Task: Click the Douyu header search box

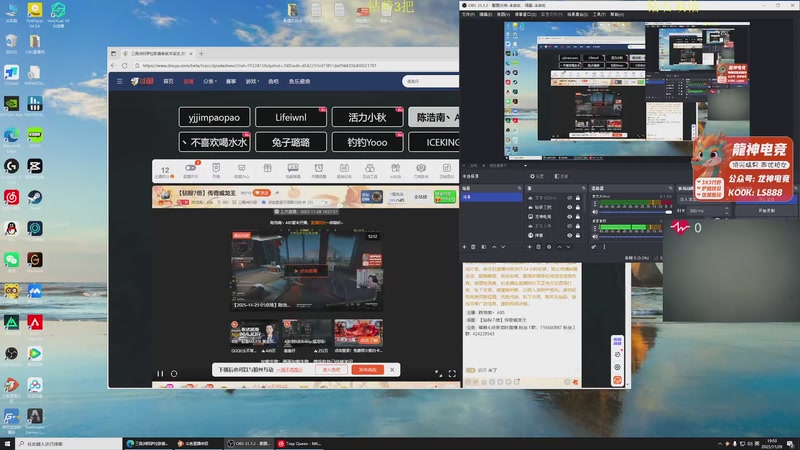Action: click(x=431, y=81)
